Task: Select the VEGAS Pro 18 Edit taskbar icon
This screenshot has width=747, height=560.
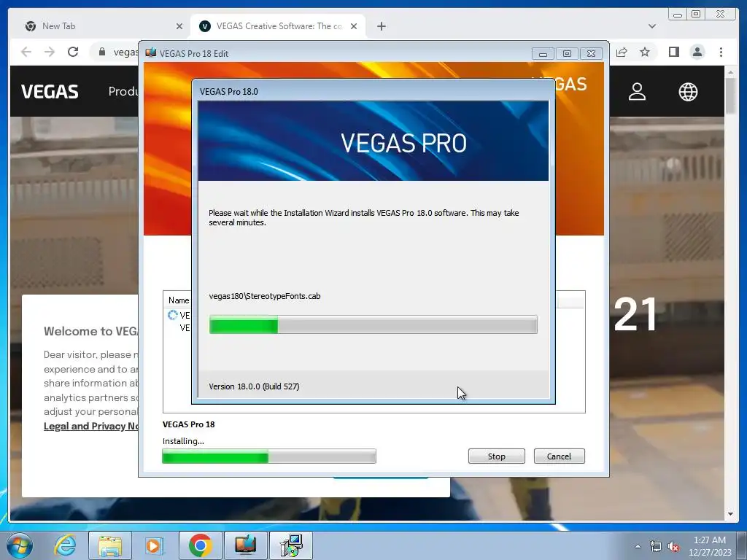Action: [x=245, y=545]
